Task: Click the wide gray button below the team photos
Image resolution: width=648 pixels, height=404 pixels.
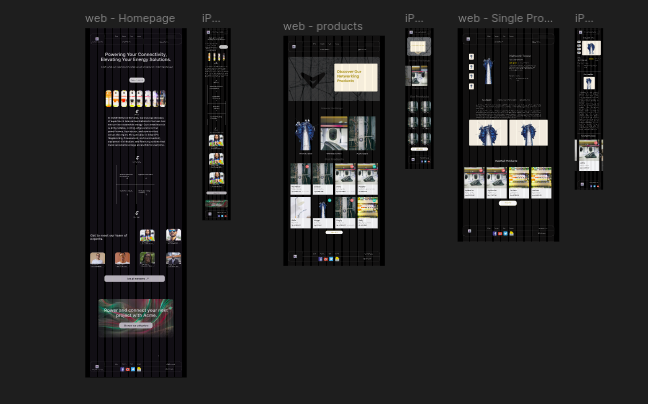Action: pyautogui.click(x=135, y=279)
